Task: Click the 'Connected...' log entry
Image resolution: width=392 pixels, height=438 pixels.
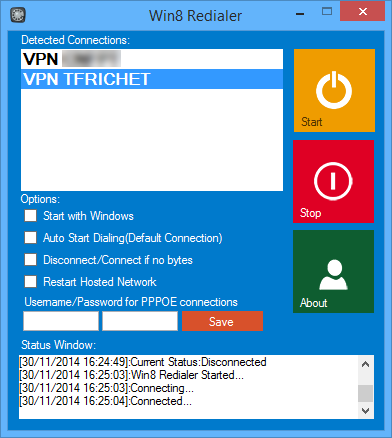Action: (105, 401)
